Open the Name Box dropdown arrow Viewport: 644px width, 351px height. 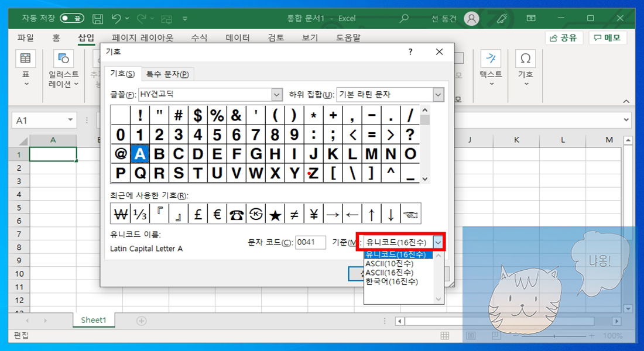(70, 120)
